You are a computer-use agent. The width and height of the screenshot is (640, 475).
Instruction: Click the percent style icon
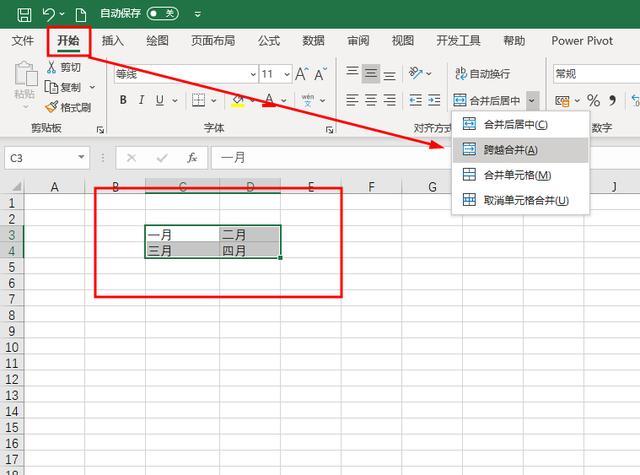[593, 100]
